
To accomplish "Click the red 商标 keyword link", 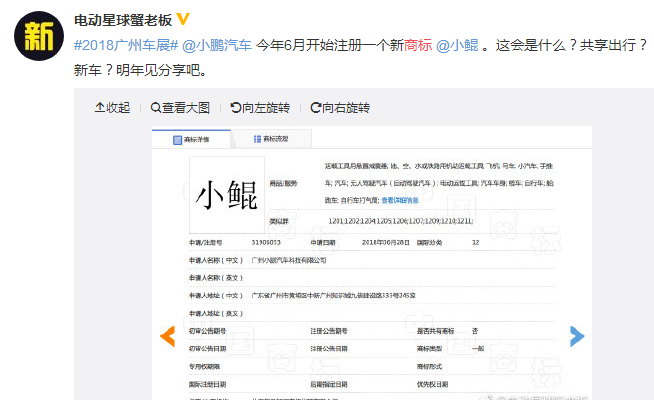I will 418,45.
